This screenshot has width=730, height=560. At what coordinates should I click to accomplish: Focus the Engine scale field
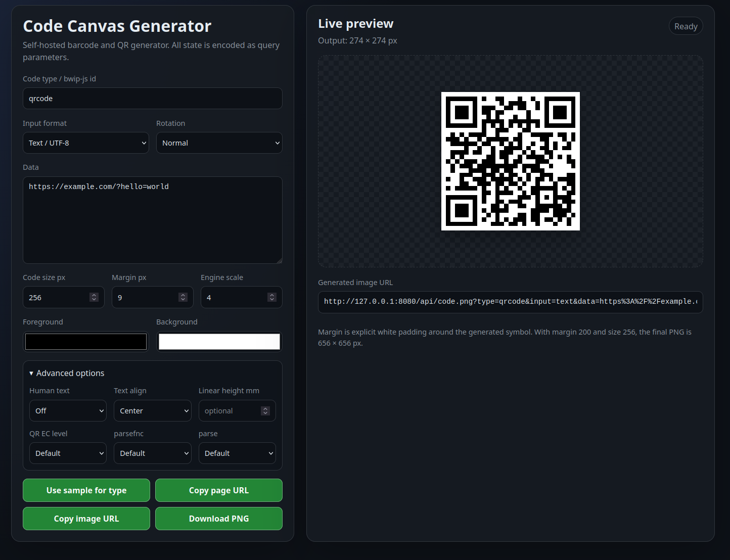pos(241,297)
